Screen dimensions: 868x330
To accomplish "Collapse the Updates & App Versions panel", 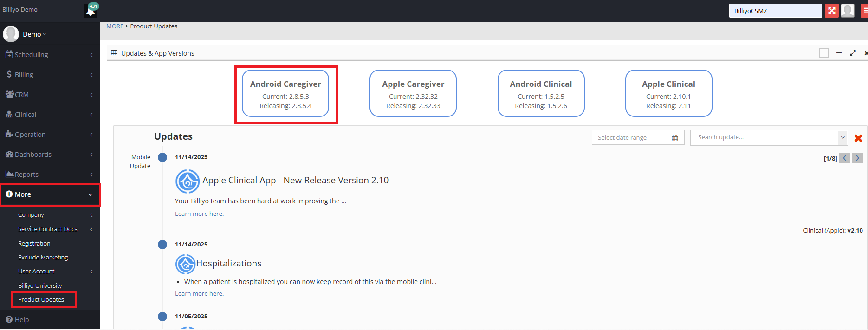I will click(x=839, y=53).
